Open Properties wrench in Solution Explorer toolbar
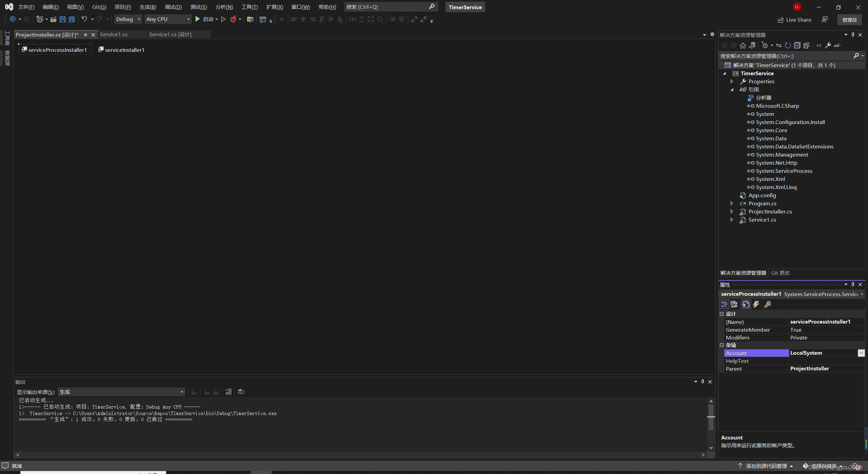 (828, 45)
